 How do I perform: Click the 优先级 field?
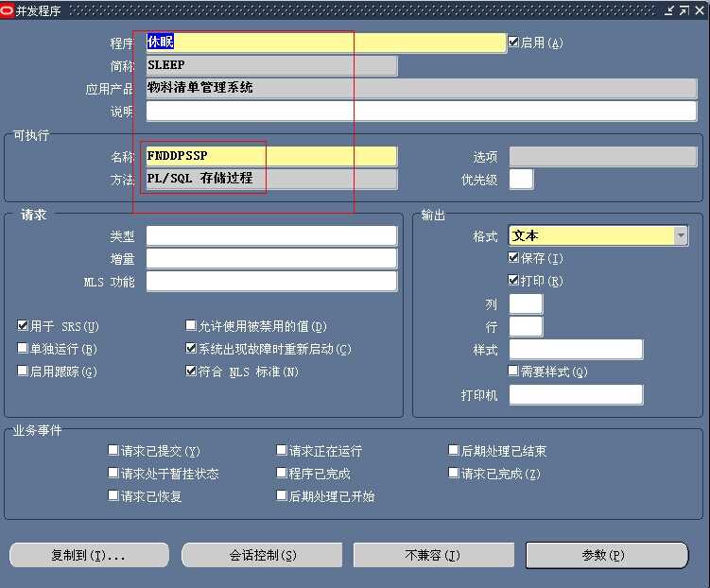pyautogui.click(x=521, y=180)
